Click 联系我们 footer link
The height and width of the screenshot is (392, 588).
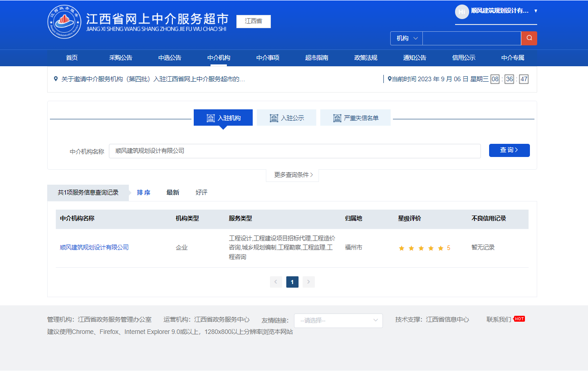(x=499, y=319)
